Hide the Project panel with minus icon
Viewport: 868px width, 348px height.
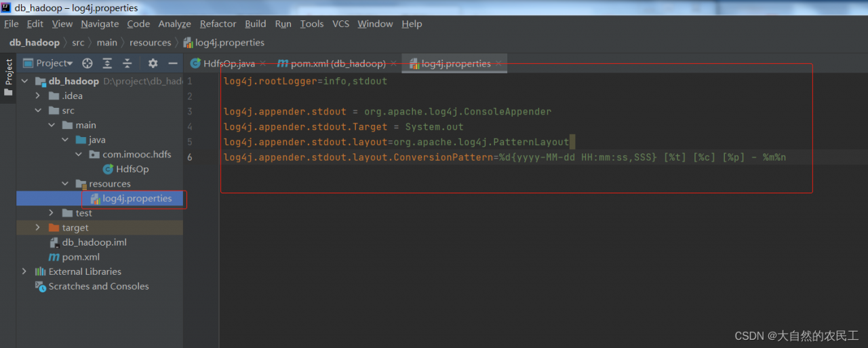173,63
